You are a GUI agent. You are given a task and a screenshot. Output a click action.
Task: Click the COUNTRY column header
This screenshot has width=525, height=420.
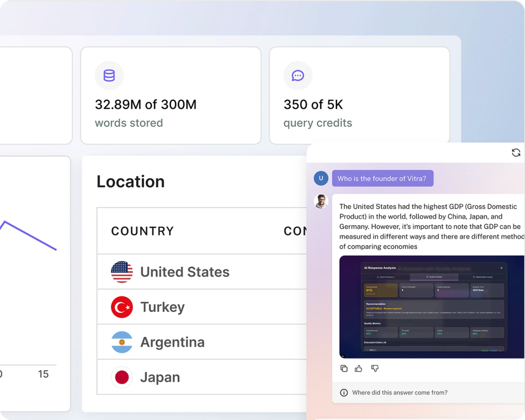point(142,231)
